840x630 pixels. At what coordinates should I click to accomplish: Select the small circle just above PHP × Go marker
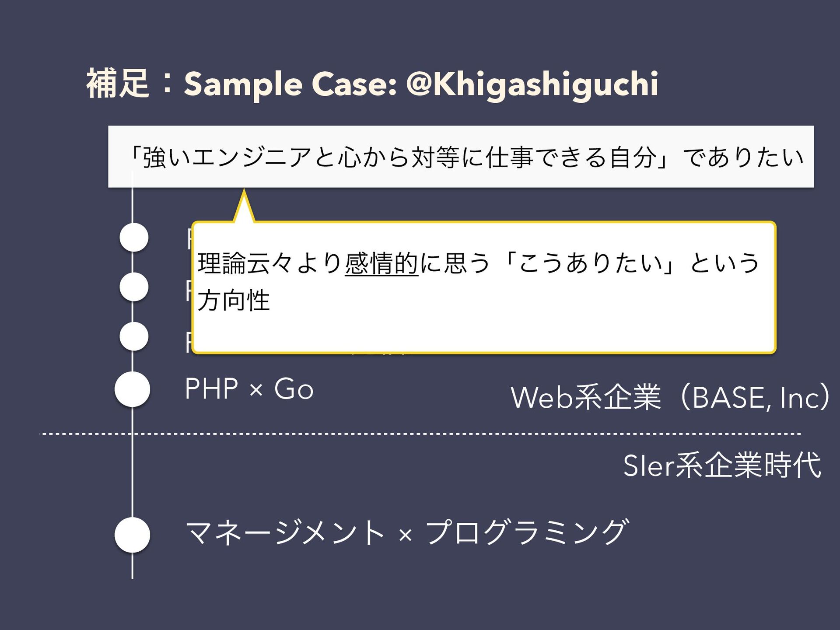[134, 336]
